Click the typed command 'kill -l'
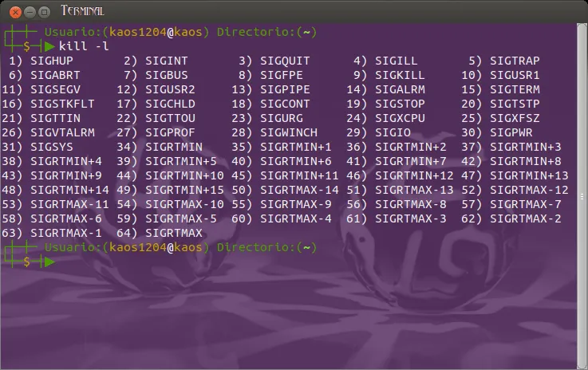 point(84,46)
